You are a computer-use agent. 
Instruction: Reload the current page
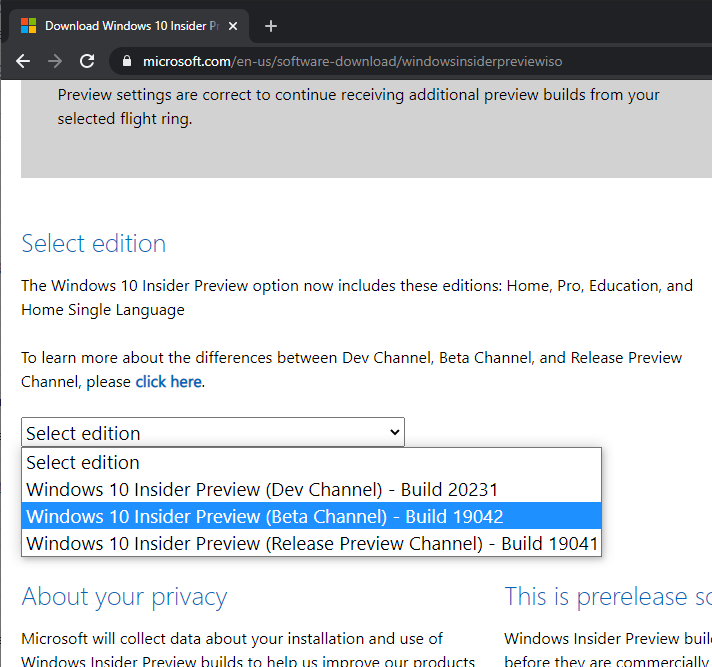[x=87, y=61]
